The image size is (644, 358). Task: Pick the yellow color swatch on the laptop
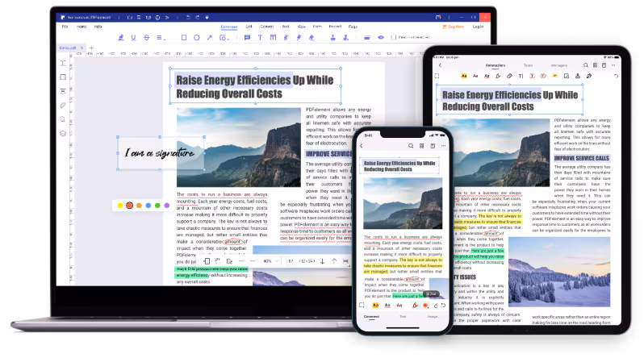click(x=120, y=206)
